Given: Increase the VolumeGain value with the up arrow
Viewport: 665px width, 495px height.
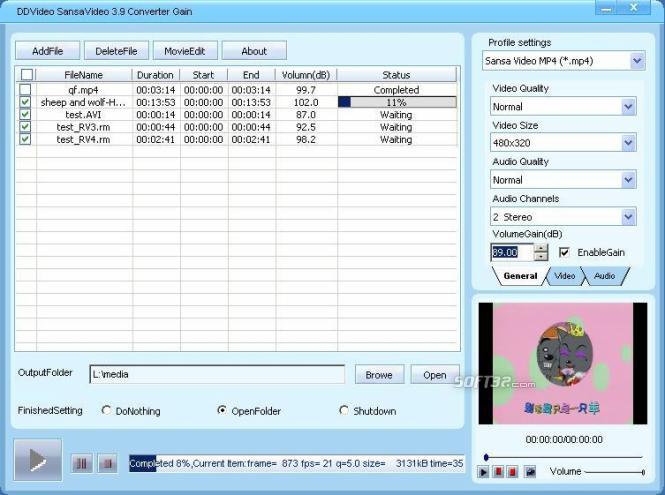Looking at the screenshot, I should coord(541,248).
